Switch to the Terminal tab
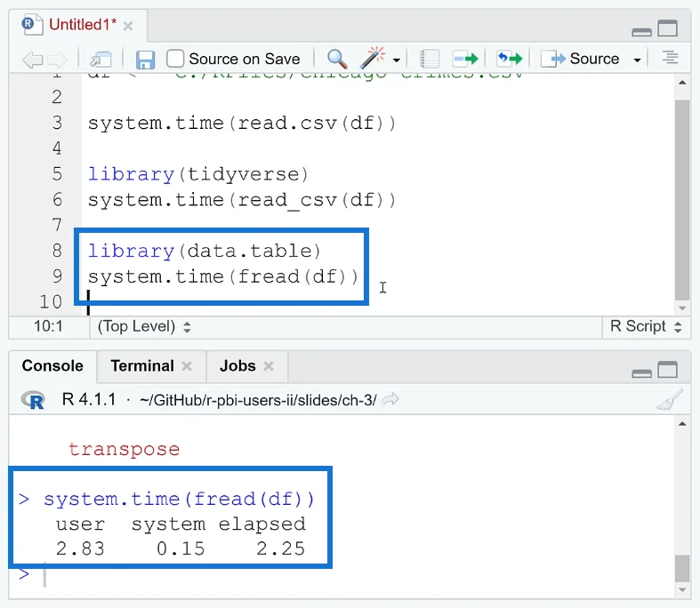 [142, 366]
